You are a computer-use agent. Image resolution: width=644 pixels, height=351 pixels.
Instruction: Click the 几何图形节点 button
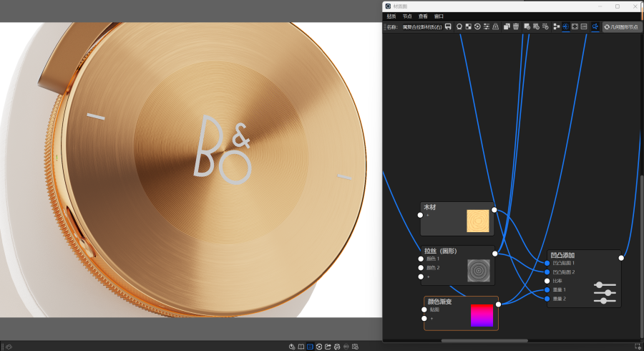tap(621, 27)
